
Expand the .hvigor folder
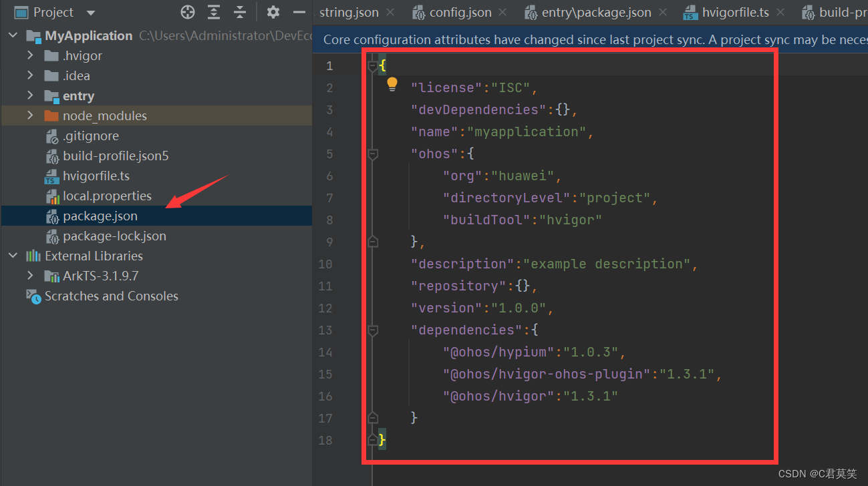click(x=30, y=55)
